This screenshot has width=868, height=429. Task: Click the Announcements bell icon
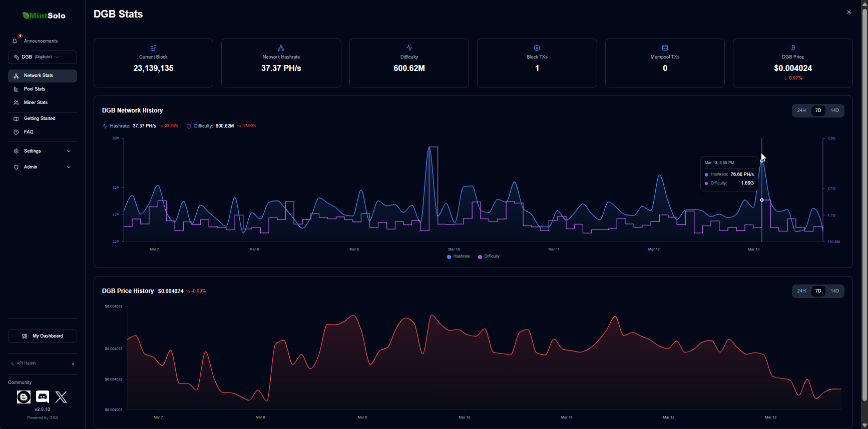(x=15, y=41)
